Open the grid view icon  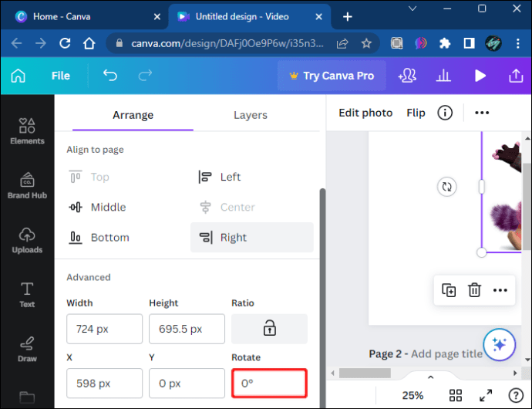pyautogui.click(x=456, y=395)
